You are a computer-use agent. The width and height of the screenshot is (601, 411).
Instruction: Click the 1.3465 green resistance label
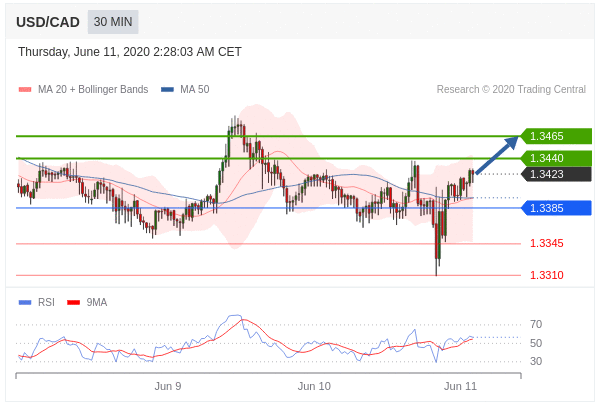pyautogui.click(x=557, y=136)
